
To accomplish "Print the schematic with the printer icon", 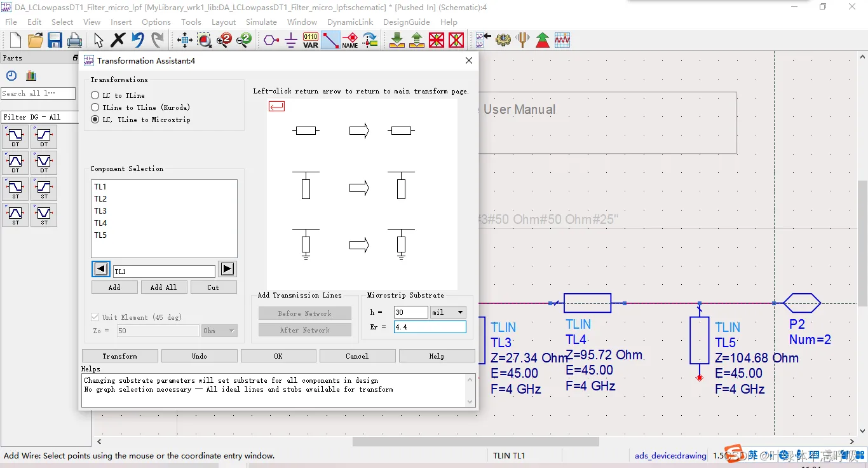I will pyautogui.click(x=75, y=41).
